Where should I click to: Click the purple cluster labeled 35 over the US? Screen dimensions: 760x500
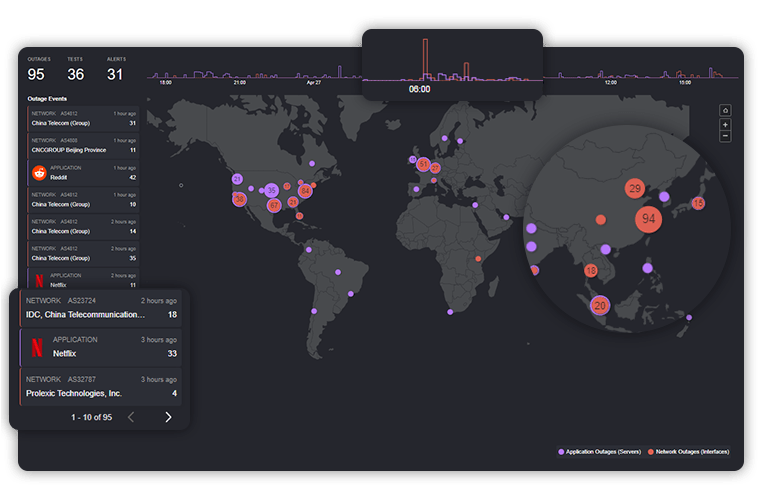pos(271,190)
